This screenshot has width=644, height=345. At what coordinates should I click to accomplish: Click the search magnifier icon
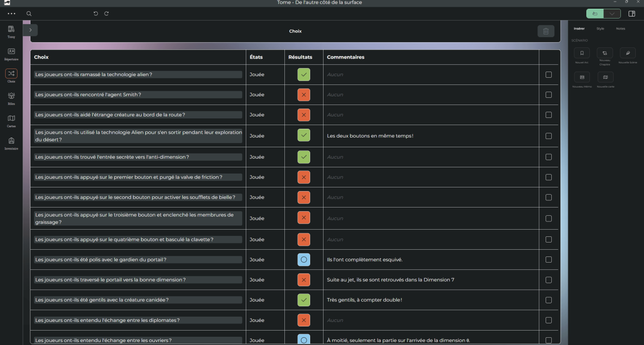pos(29,14)
